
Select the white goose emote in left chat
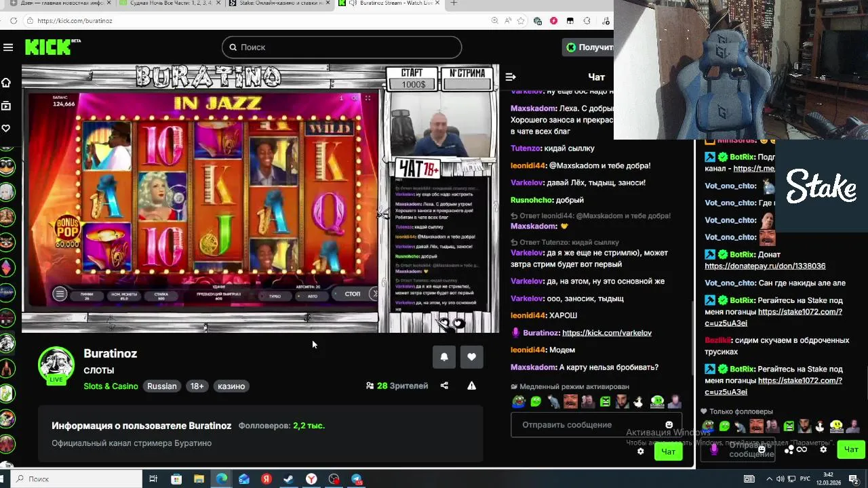[x=638, y=401]
